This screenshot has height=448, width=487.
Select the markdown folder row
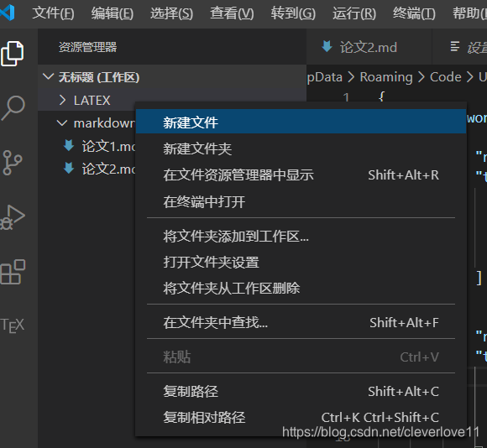click(86, 123)
